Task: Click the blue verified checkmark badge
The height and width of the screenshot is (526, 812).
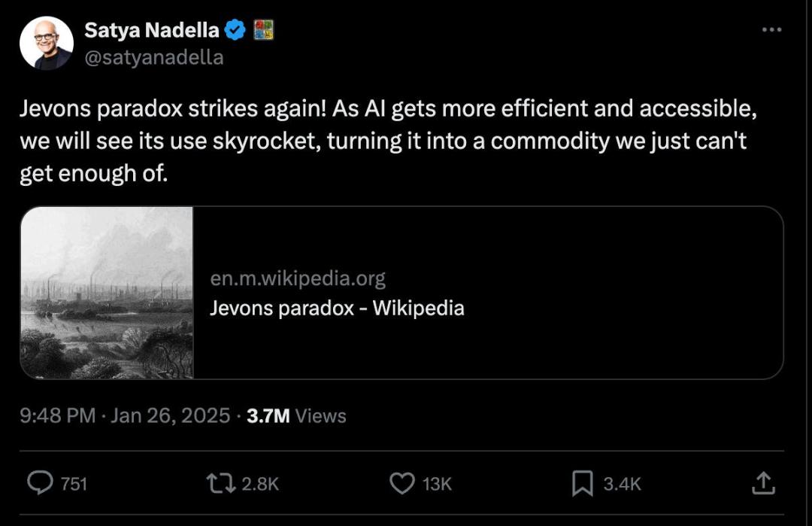Action: point(236,30)
